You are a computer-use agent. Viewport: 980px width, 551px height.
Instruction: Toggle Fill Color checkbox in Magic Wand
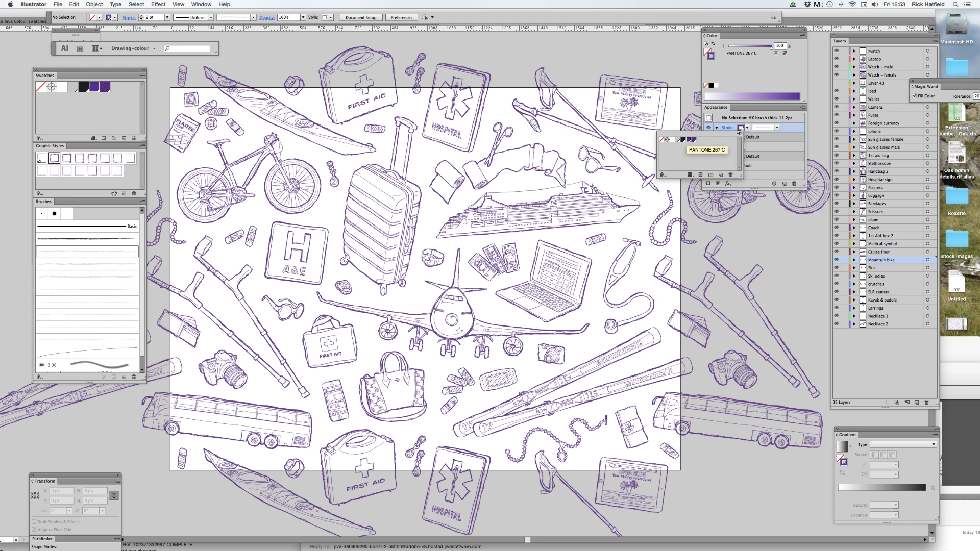(x=915, y=96)
